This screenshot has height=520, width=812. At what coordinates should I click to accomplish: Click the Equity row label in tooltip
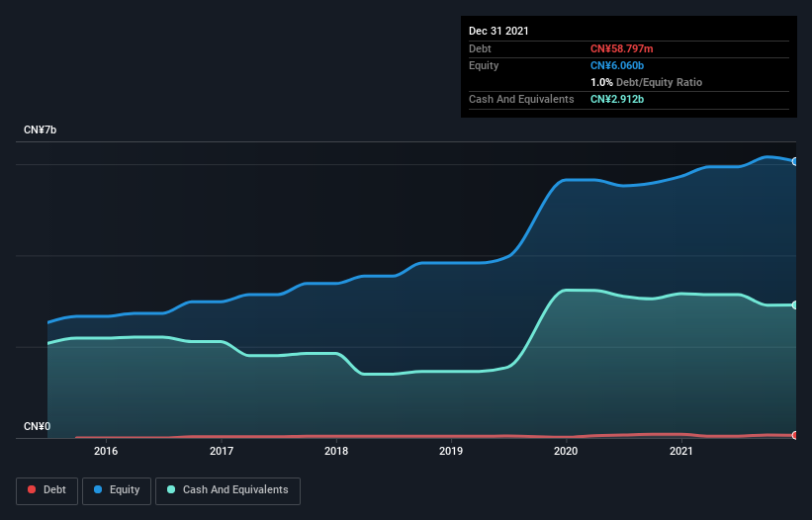pyautogui.click(x=484, y=65)
